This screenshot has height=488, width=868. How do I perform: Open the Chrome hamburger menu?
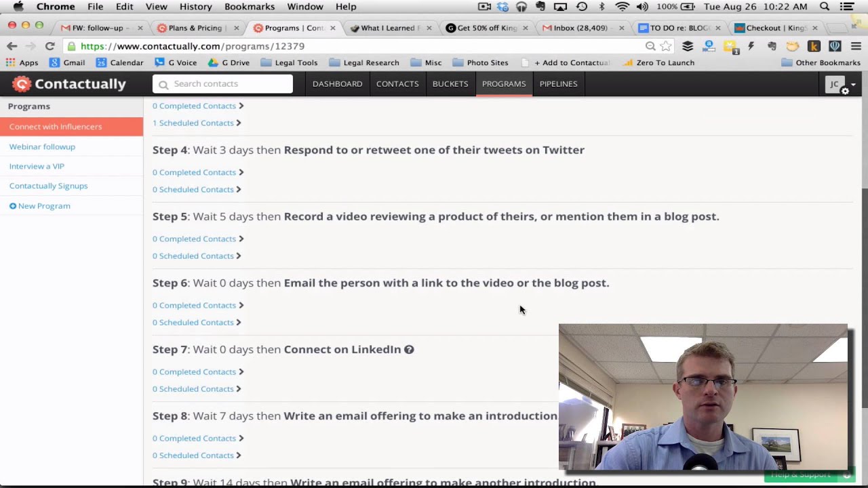(x=856, y=46)
